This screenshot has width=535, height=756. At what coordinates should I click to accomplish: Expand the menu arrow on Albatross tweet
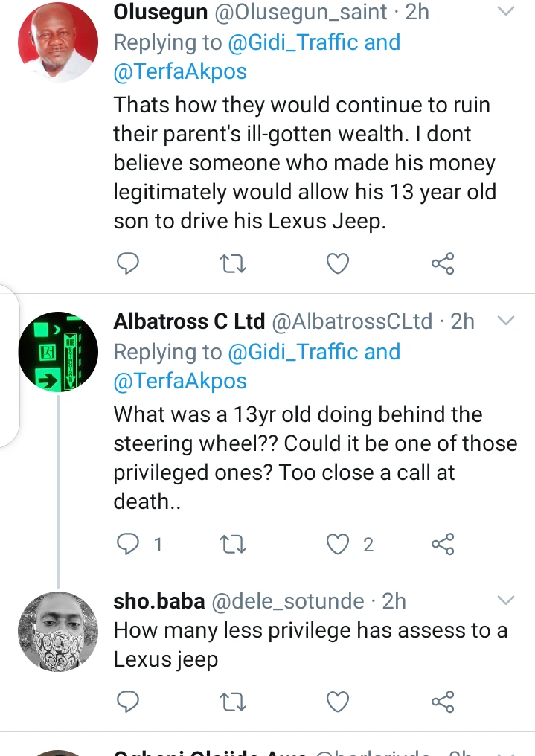506,321
